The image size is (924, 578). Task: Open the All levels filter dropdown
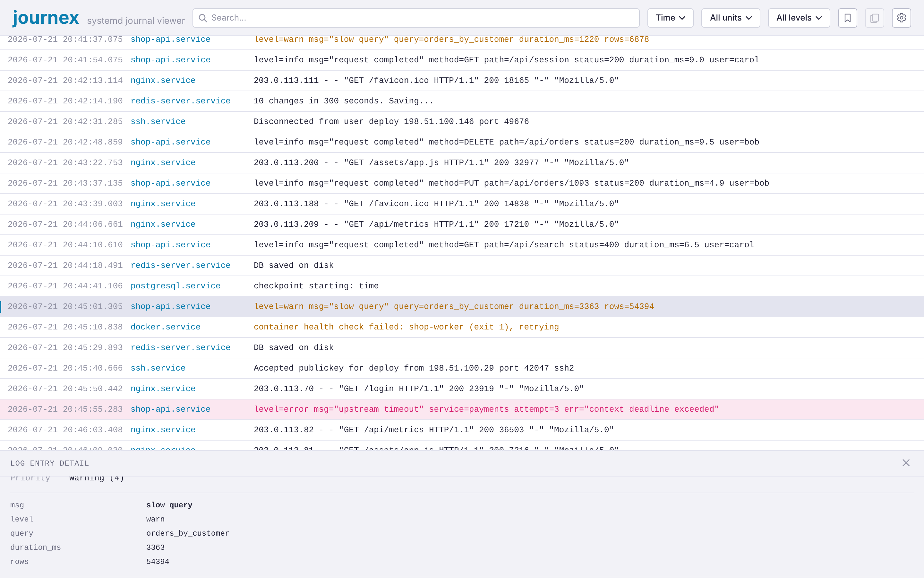(x=799, y=18)
